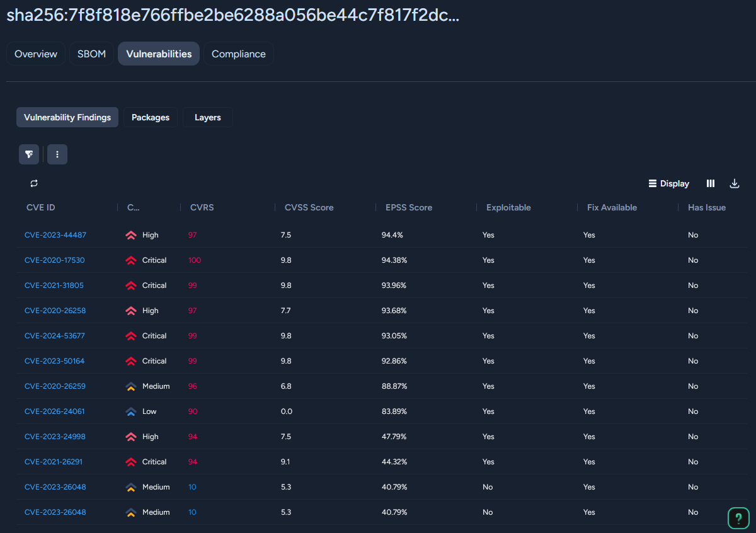Click the truncated severity column header

134,207
